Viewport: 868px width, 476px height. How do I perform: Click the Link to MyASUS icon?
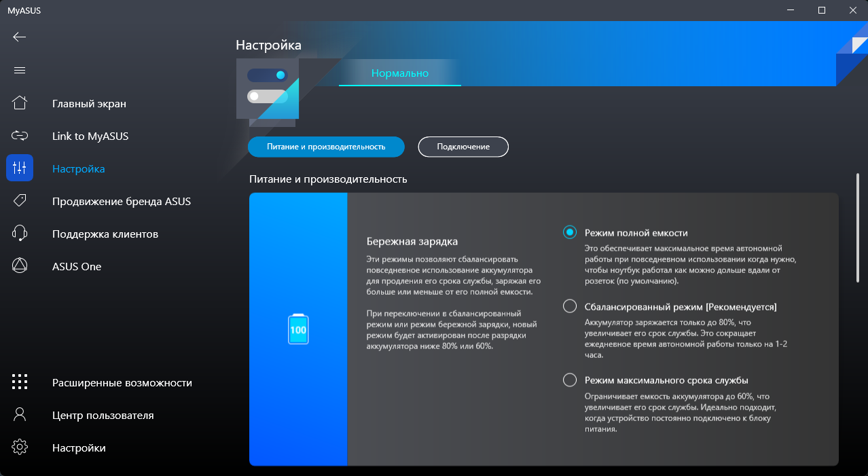pyautogui.click(x=20, y=136)
